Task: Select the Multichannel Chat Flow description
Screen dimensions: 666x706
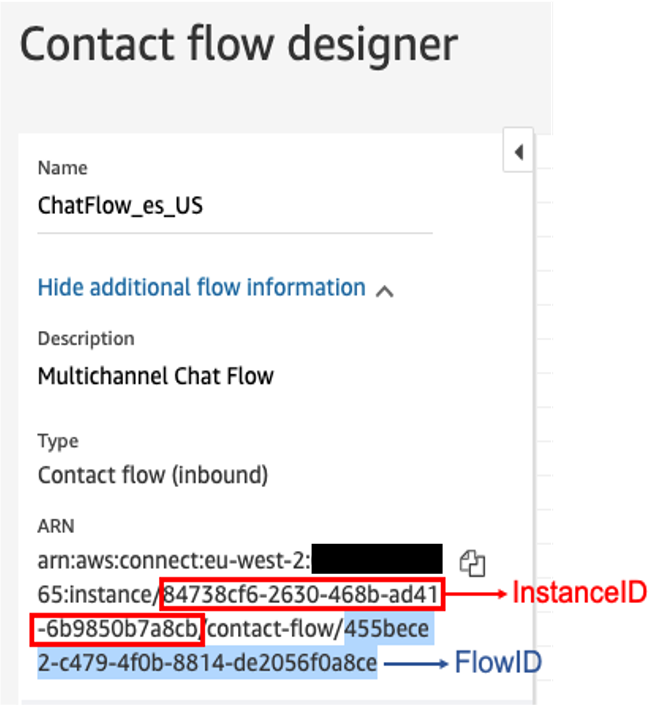Action: point(155,376)
